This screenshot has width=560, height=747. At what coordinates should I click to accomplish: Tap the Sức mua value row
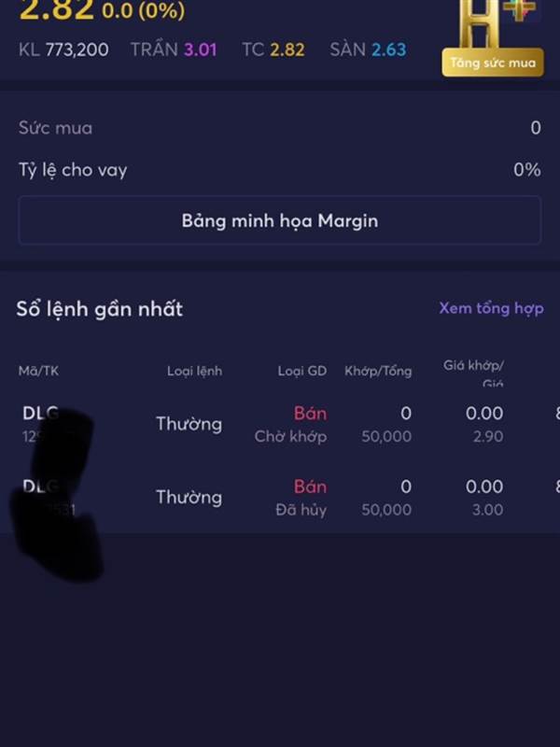[279, 128]
